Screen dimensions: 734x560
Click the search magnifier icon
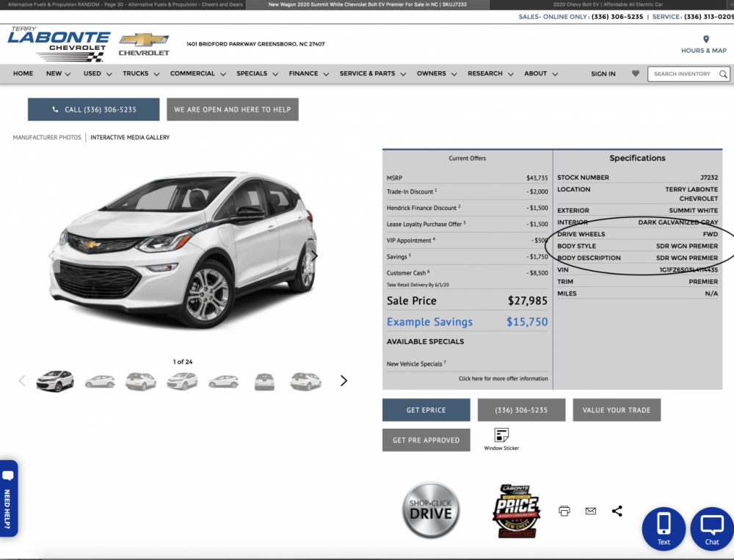[x=723, y=74]
